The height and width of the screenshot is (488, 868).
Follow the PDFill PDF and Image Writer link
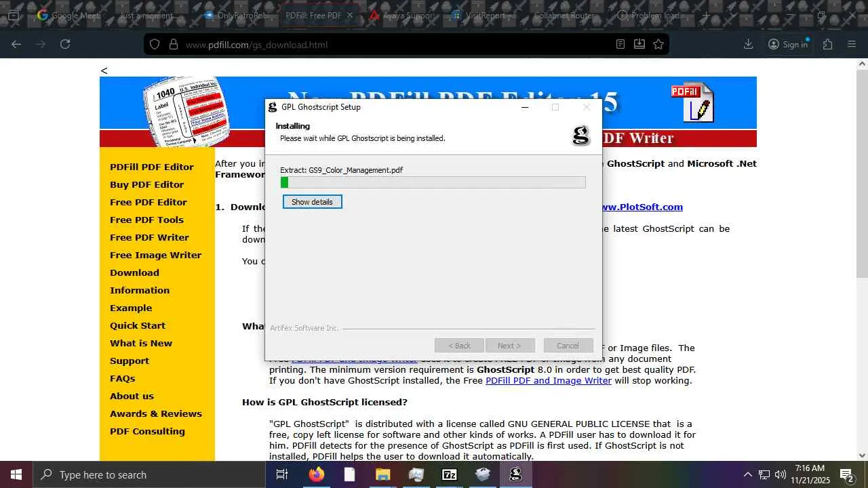(549, 380)
